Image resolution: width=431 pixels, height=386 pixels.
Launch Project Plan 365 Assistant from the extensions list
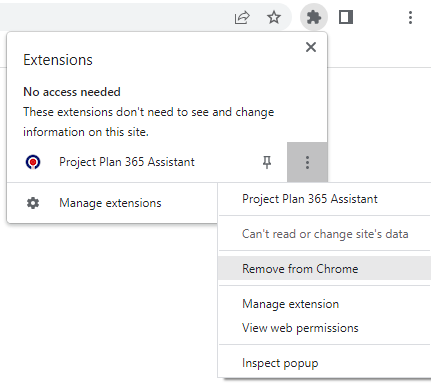(127, 162)
